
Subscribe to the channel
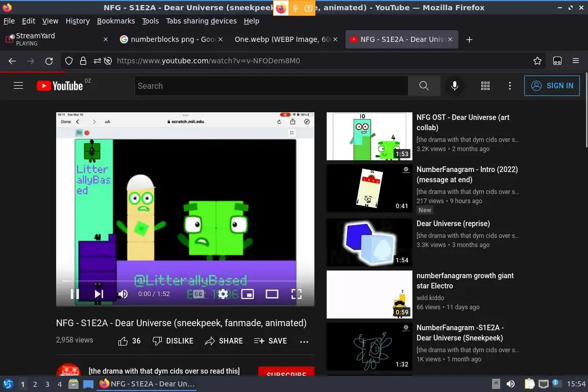pos(286,372)
